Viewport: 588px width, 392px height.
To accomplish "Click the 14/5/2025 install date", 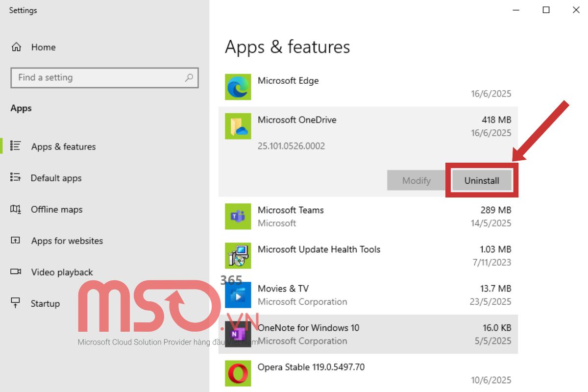I will (491, 223).
